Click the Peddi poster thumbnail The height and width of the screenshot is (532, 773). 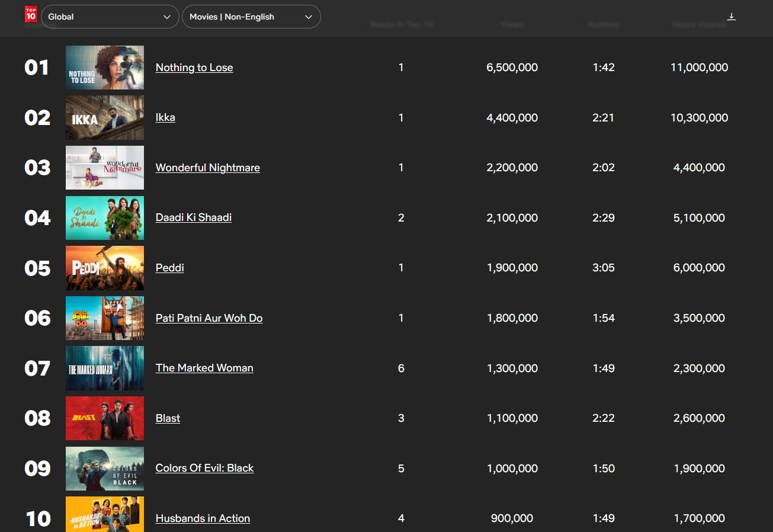pyautogui.click(x=105, y=268)
